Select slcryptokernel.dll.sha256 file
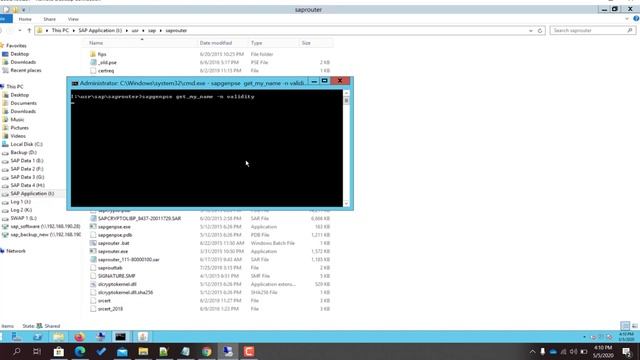This screenshot has height=360, width=640. pyautogui.click(x=125, y=292)
